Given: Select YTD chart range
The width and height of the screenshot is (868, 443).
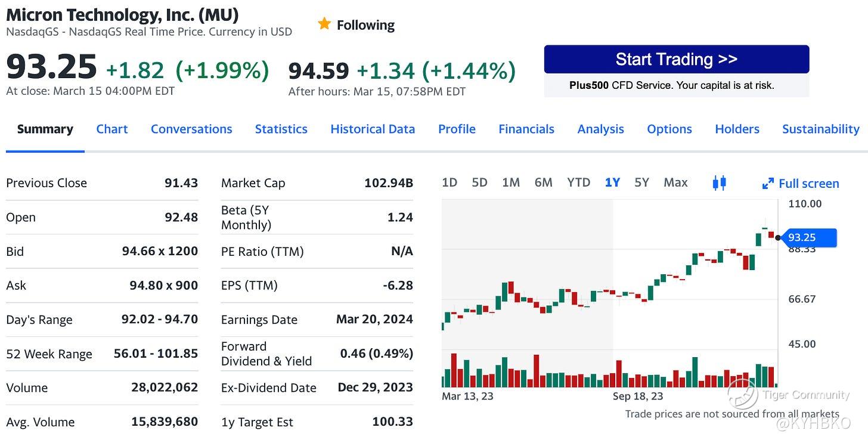Looking at the screenshot, I should 578,182.
